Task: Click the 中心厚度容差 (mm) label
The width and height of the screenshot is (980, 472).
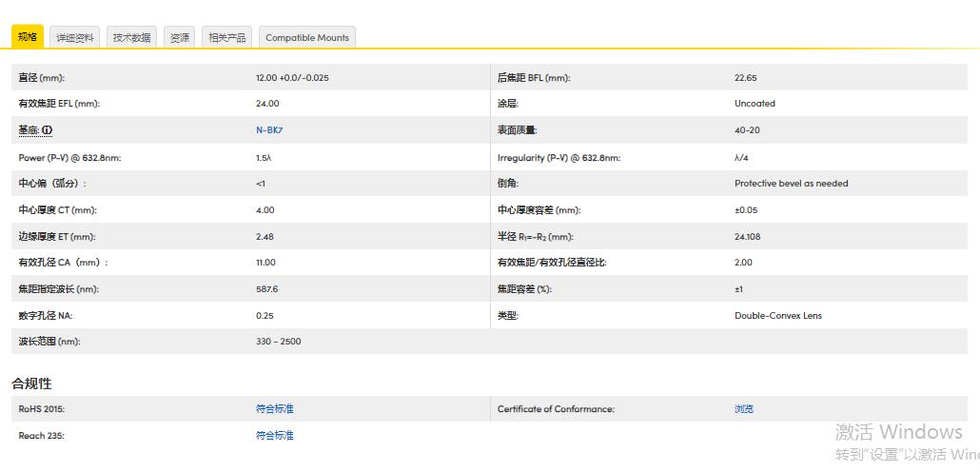Action: point(539,210)
